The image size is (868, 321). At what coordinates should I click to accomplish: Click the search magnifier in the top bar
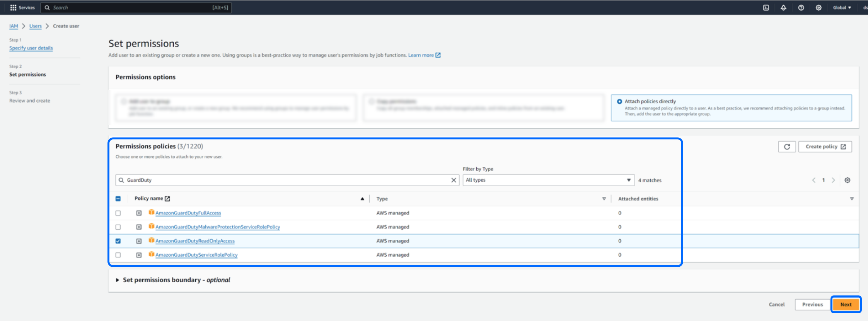click(x=47, y=7)
